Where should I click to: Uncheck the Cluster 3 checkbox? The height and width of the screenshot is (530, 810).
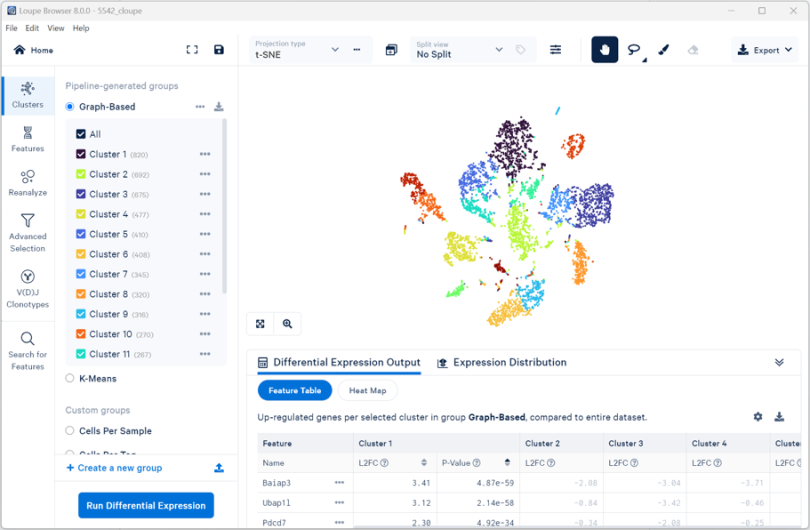coord(82,194)
